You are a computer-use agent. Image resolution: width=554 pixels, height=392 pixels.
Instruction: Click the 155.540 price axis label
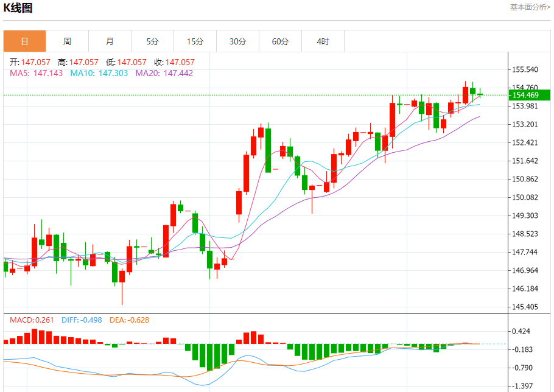tap(525, 69)
